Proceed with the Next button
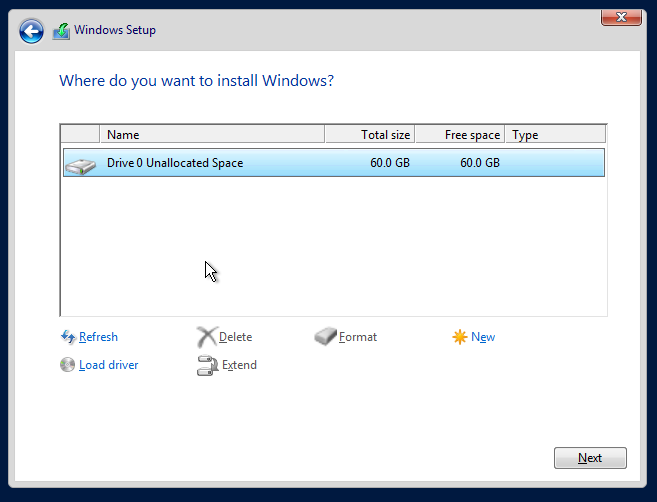 (590, 458)
